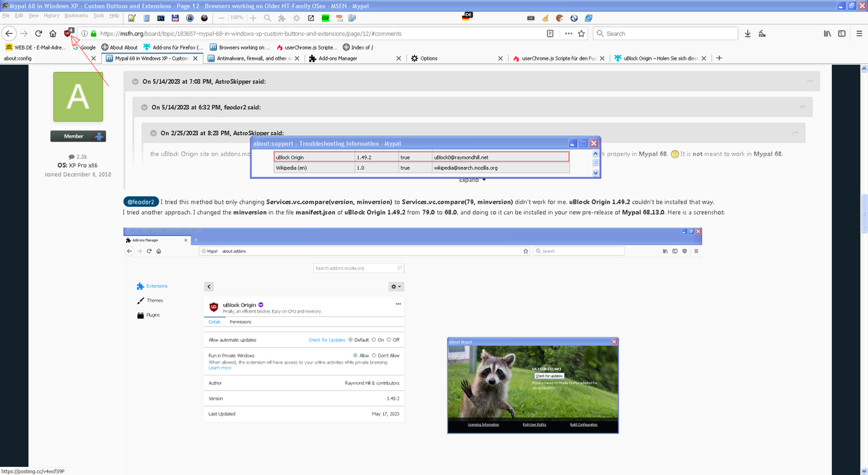Open a new tab with the plus button

[x=719, y=58]
